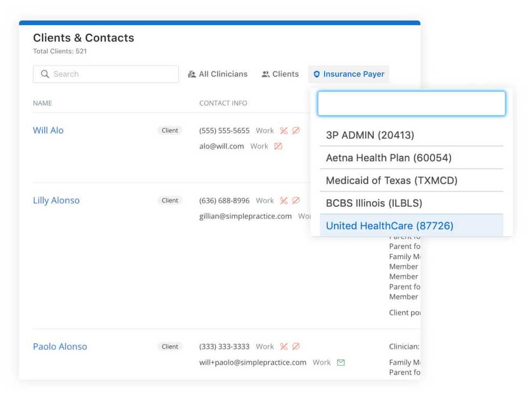Screen dimensions: 532x401
Task: Click the NAME column header
Action: click(43, 103)
